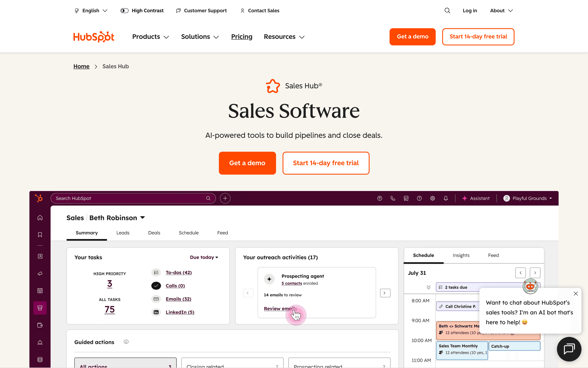The height and width of the screenshot is (368, 588).
Task: Click the Contact Sales link
Action: [260, 10]
